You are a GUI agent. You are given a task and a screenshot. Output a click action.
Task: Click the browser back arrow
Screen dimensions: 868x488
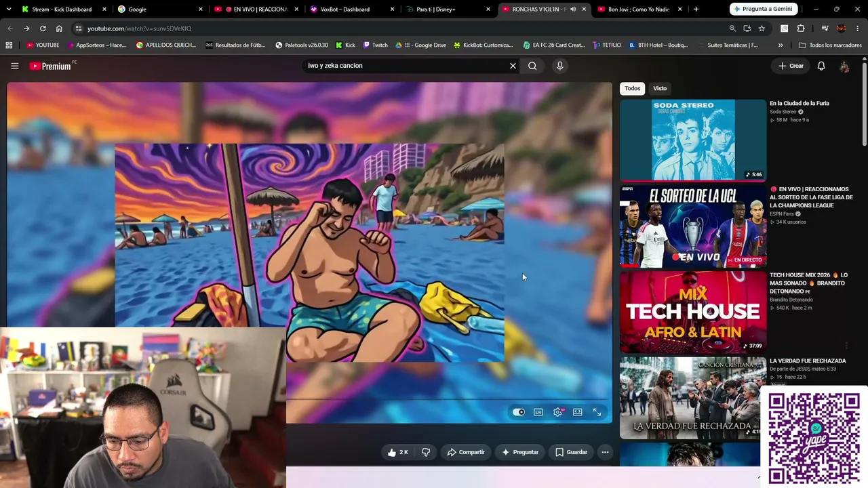click(10, 28)
